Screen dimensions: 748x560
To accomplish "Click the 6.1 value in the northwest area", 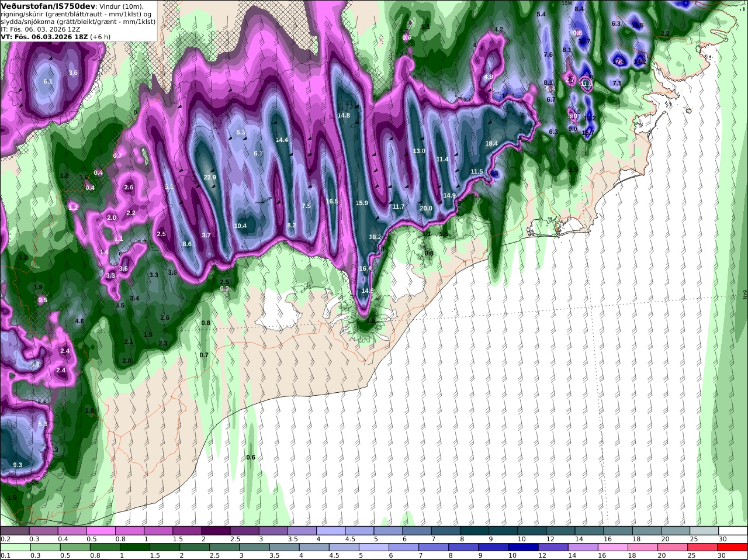I will tap(48, 81).
